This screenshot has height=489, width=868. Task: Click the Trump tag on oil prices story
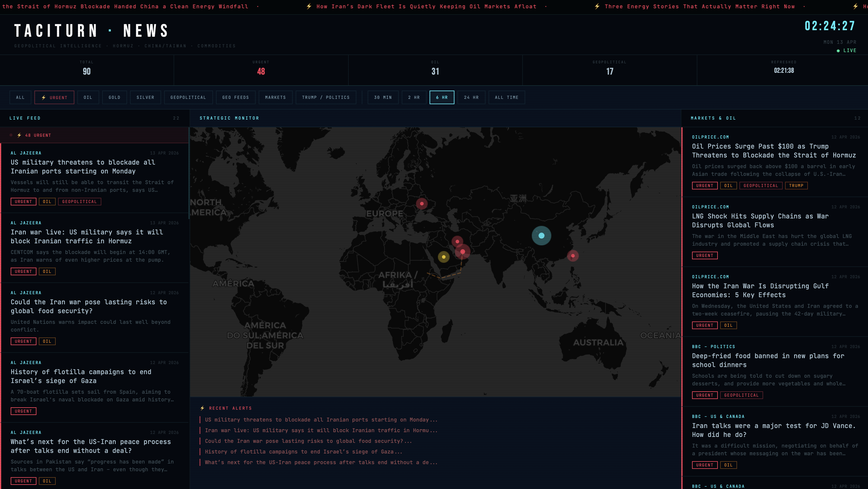796,186
